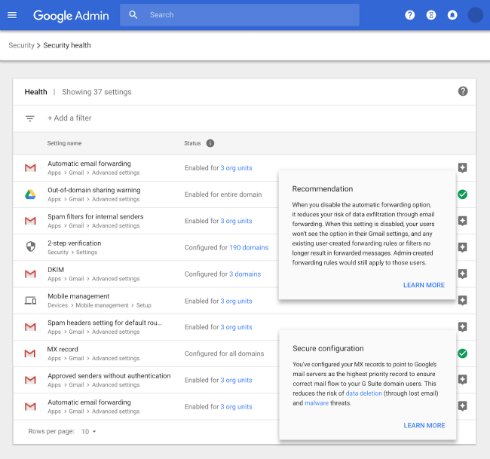Viewport: 490px width, 459px height.
Task: Open the notifications bell
Action: pos(452,15)
